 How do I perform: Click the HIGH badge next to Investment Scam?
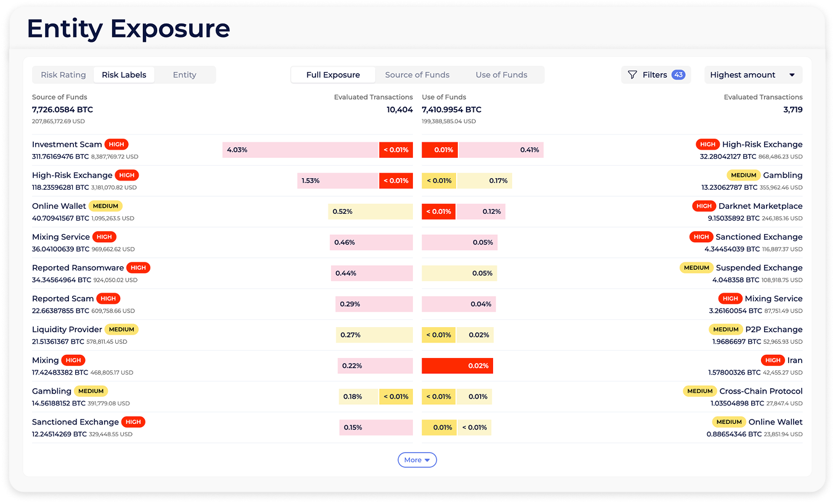[116, 144]
